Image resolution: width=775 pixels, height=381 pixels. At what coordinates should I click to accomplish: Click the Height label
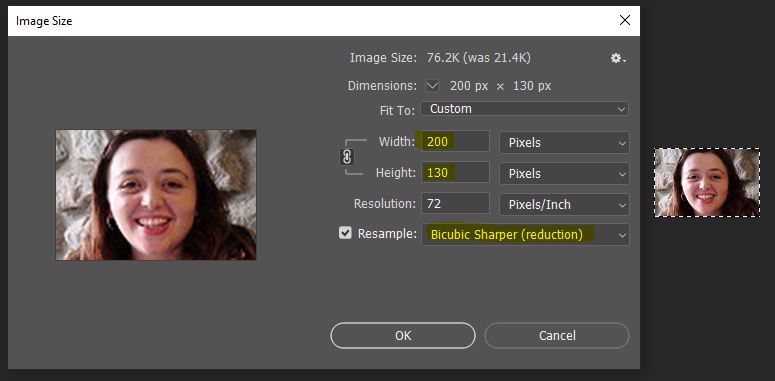(395, 172)
